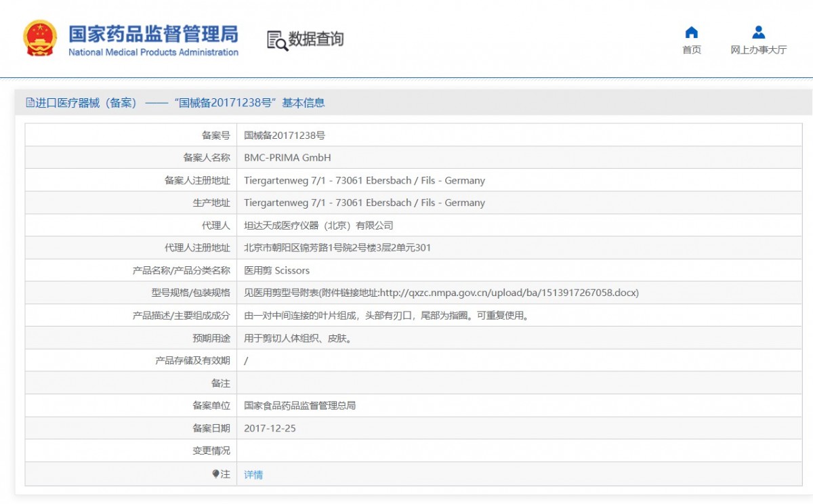
Task: Click the document icon before 进口医疗器械
Action: [30, 103]
